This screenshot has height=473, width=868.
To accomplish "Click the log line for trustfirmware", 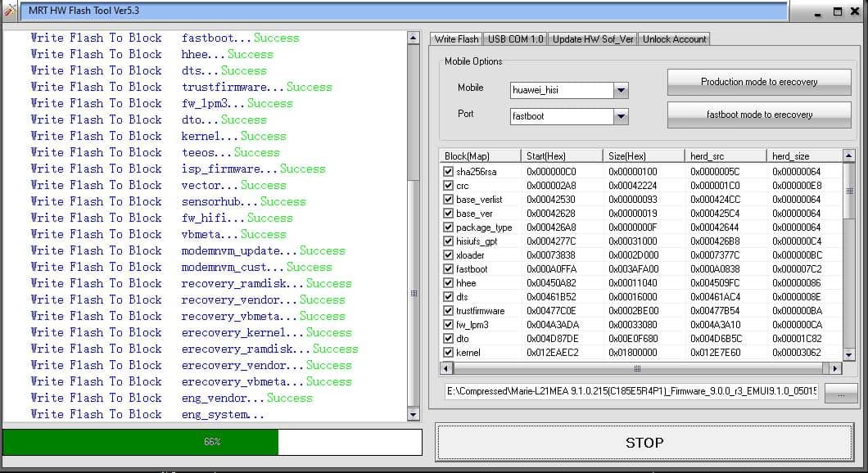I will click(181, 87).
